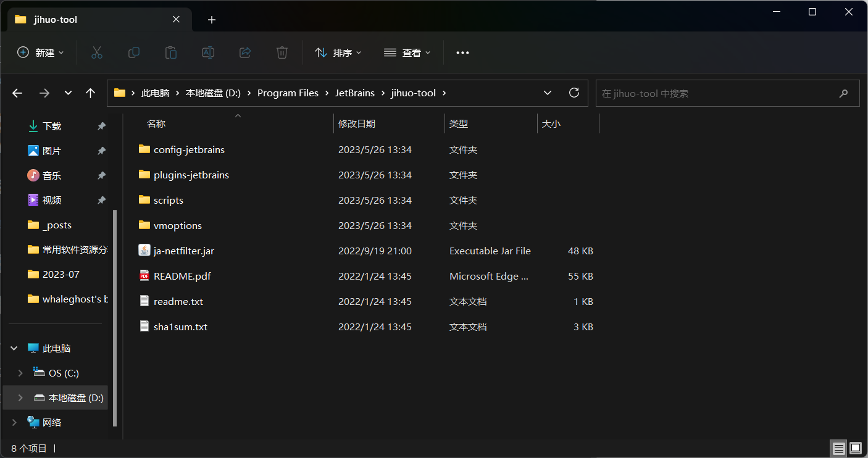This screenshot has width=868, height=458.
Task: Click the readme.txt document icon
Action: (x=144, y=301)
